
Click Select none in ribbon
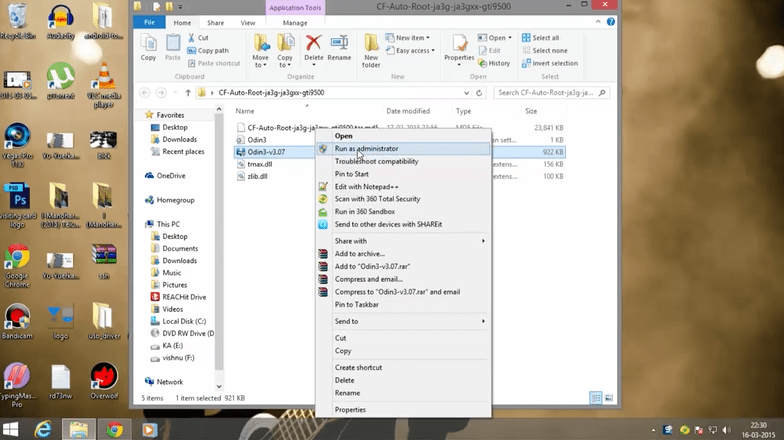pos(544,50)
